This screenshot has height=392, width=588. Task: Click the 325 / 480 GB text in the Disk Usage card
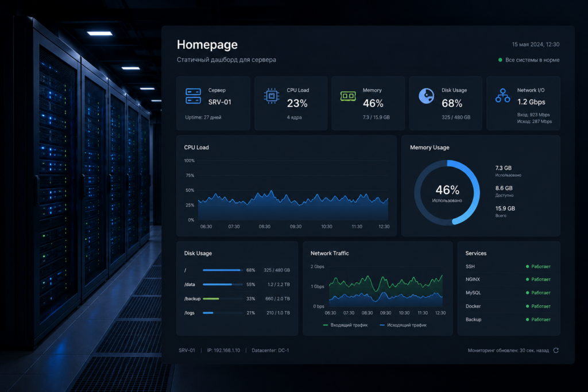click(456, 117)
